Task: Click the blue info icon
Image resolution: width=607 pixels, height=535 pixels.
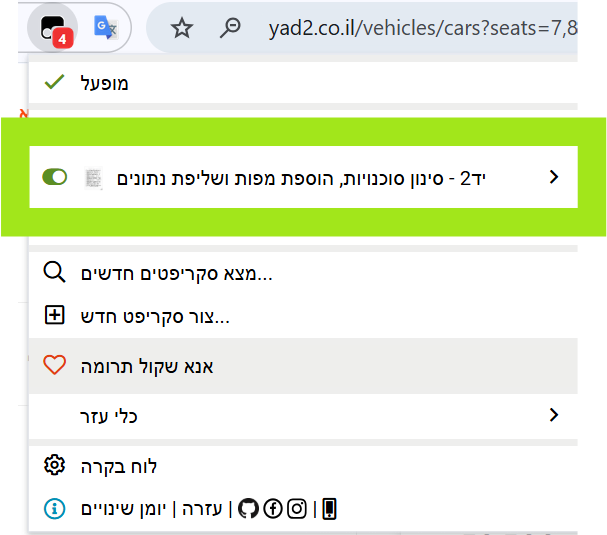Action: coord(54,509)
